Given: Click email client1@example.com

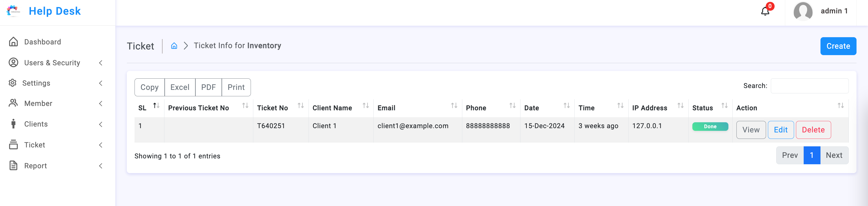Looking at the screenshot, I should click(413, 126).
